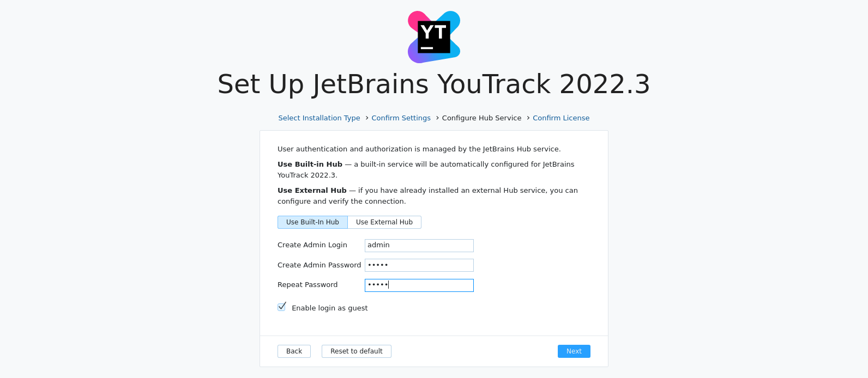Image resolution: width=868 pixels, height=378 pixels.
Task: Click the Set Up JetBrains YouTrack heading
Action: click(x=434, y=84)
